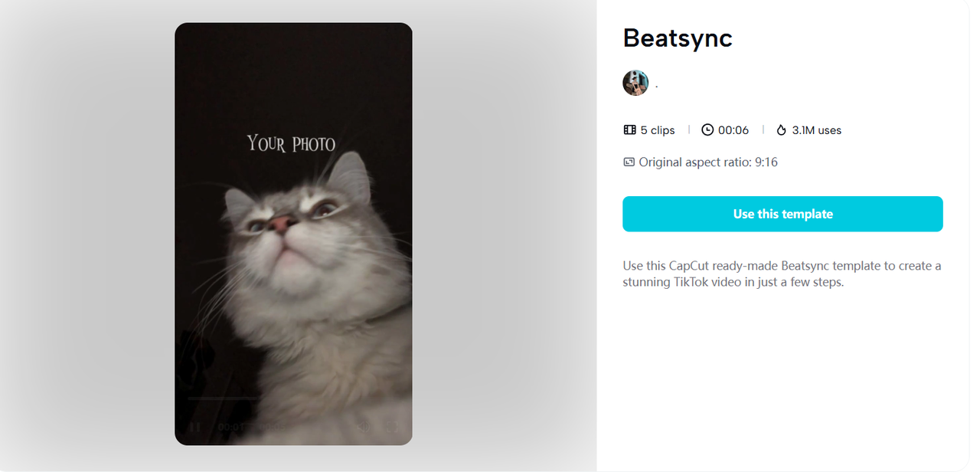Pause the template preview video
Viewport: 980px width, 472px height.
194,427
